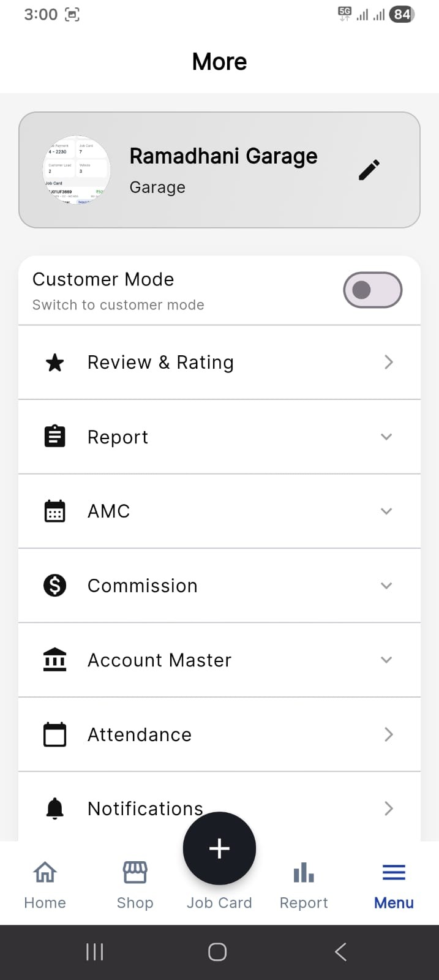Enable the Customer Mode switch

click(x=372, y=290)
